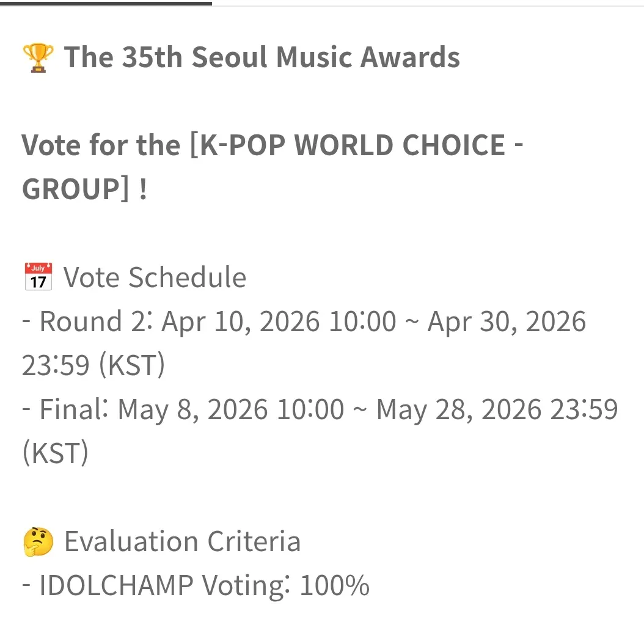The height and width of the screenshot is (644, 644).
Task: Click the "May 8, 2026 10:00" start date
Action: 231,409
